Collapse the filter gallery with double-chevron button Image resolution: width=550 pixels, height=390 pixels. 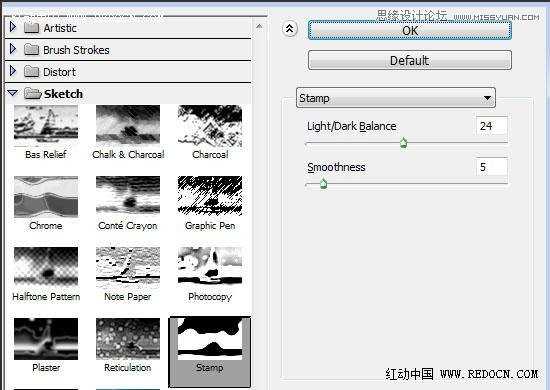pyautogui.click(x=290, y=29)
